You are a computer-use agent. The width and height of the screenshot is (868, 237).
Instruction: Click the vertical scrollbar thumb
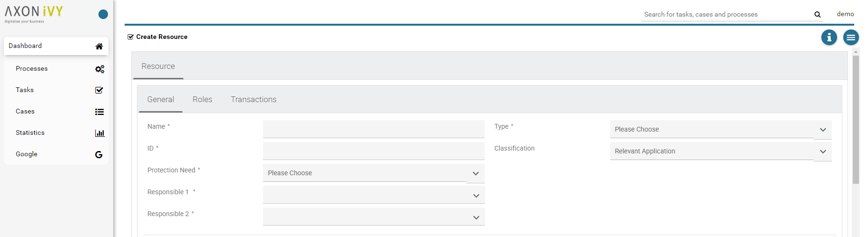(856, 119)
